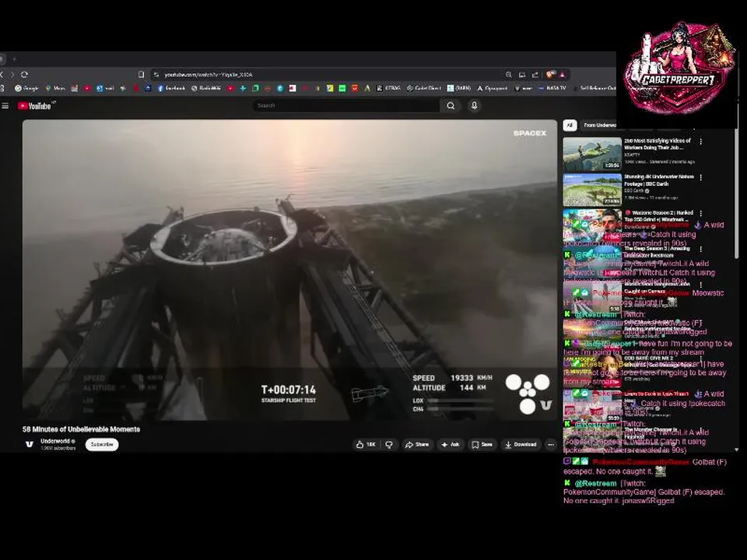Viewport: 747px width, 560px height.
Task: Click the Underworld channel watermark in video
Action: point(546,405)
